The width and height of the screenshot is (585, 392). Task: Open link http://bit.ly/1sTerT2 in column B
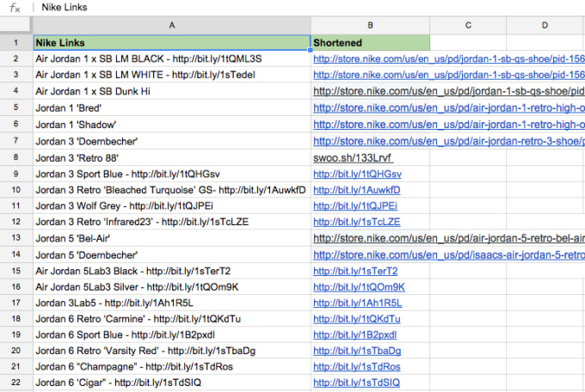pyautogui.click(x=355, y=271)
